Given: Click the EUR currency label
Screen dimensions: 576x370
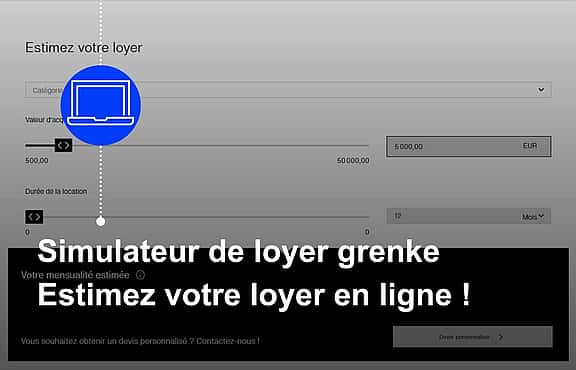Looking at the screenshot, I should 530,146.
